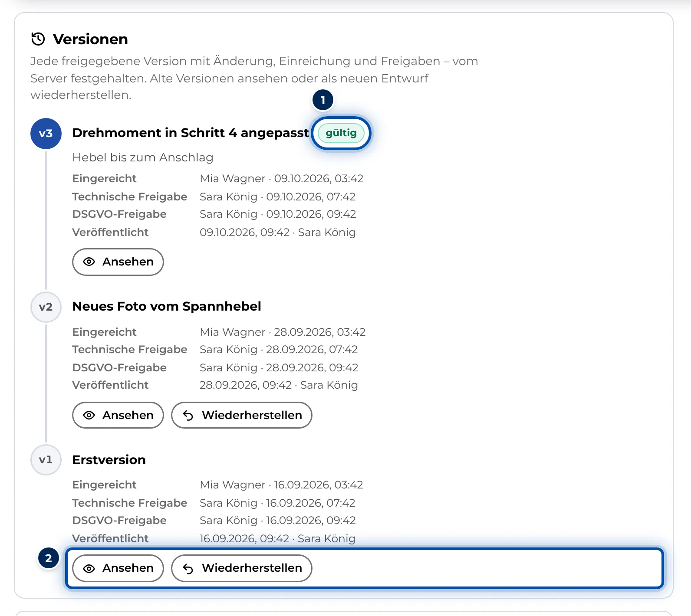
Task: Select Sara König · 28.09.2026, 07:42
Action: 279,350
